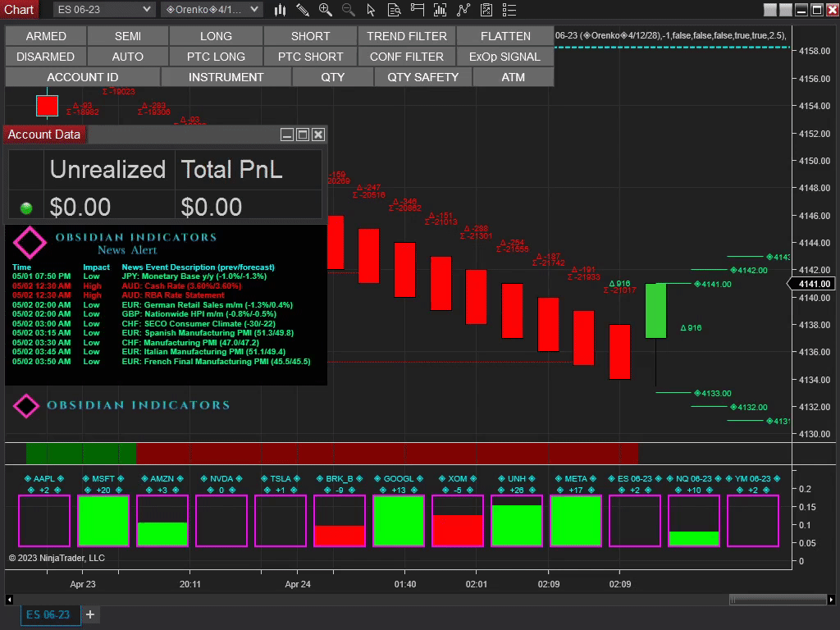Open the drawing tools pencil icon
This screenshot has height=630, width=840.
[x=302, y=10]
